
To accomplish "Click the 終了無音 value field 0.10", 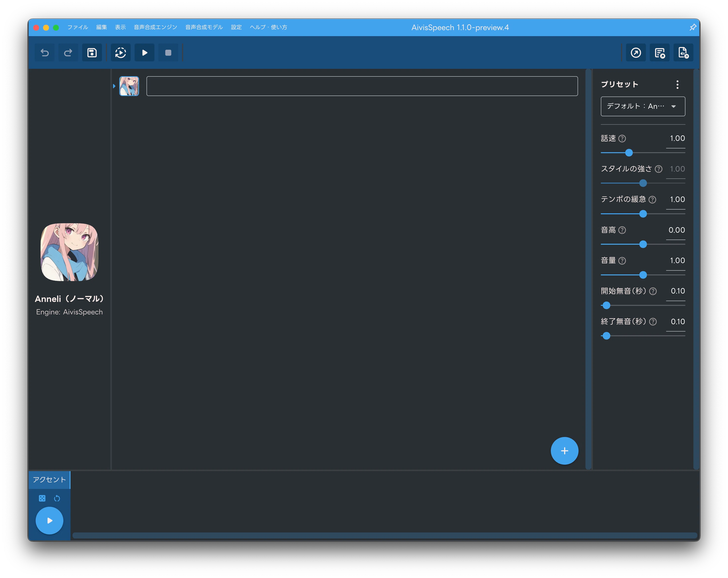I will point(676,322).
